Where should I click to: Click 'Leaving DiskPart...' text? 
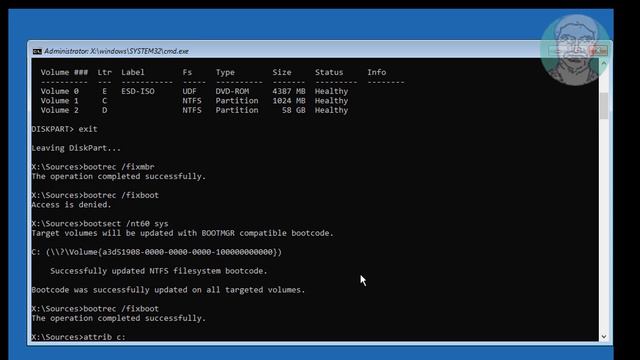click(76, 148)
